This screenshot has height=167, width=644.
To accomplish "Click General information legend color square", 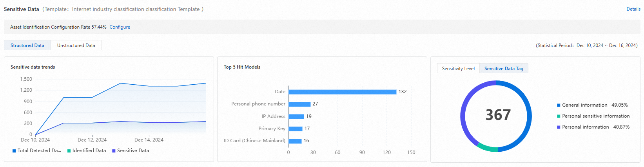I will point(559,105).
